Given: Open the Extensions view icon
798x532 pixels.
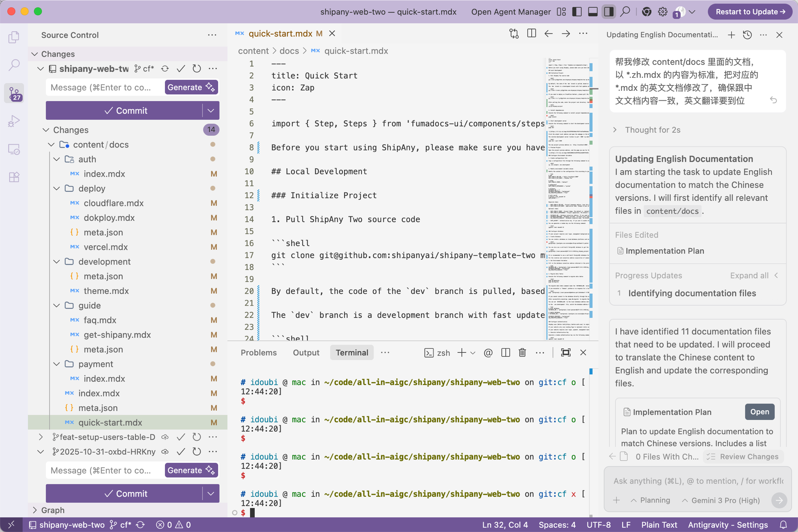Looking at the screenshot, I should [14, 177].
